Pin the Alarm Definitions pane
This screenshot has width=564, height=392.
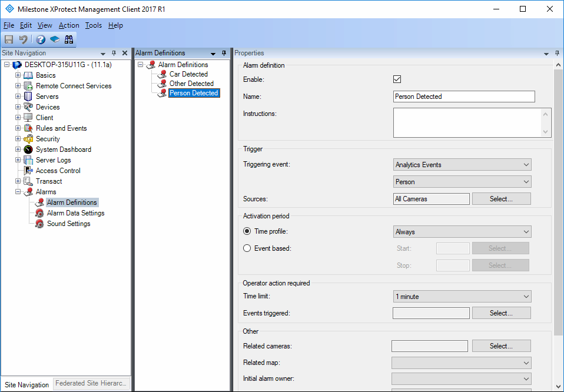tap(224, 53)
